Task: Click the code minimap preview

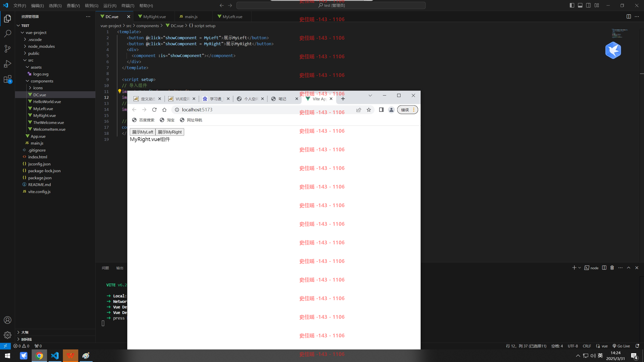Action: [x=620, y=33]
